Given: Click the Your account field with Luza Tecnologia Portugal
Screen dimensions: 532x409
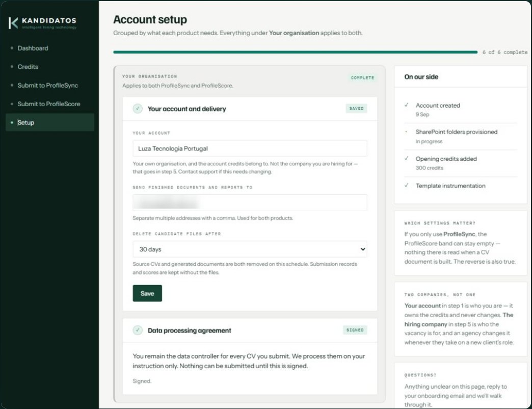Looking at the screenshot, I should pos(250,148).
